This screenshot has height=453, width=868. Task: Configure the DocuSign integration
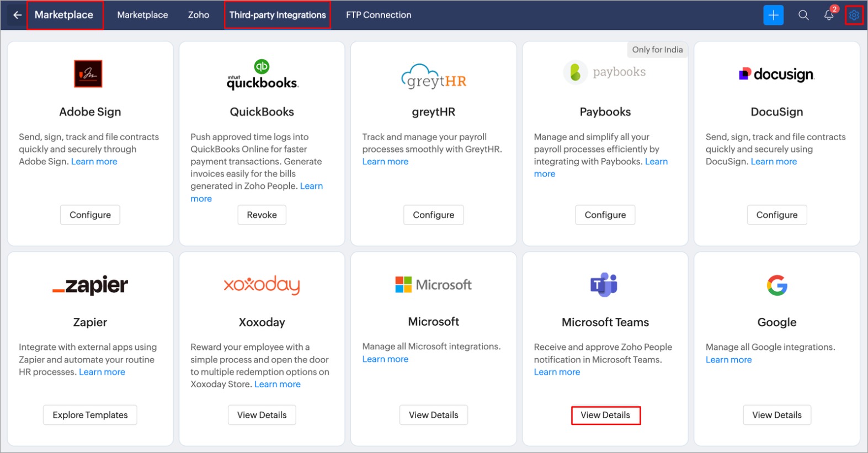(777, 215)
